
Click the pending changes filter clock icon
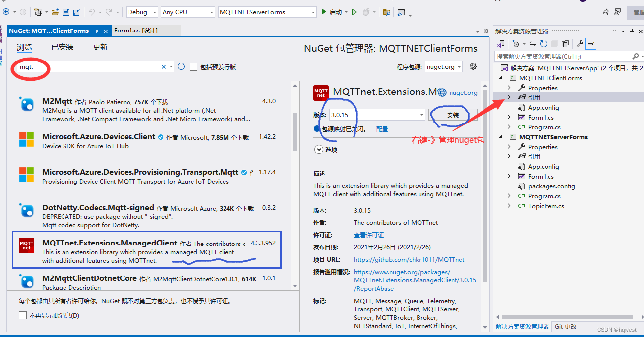pos(515,44)
